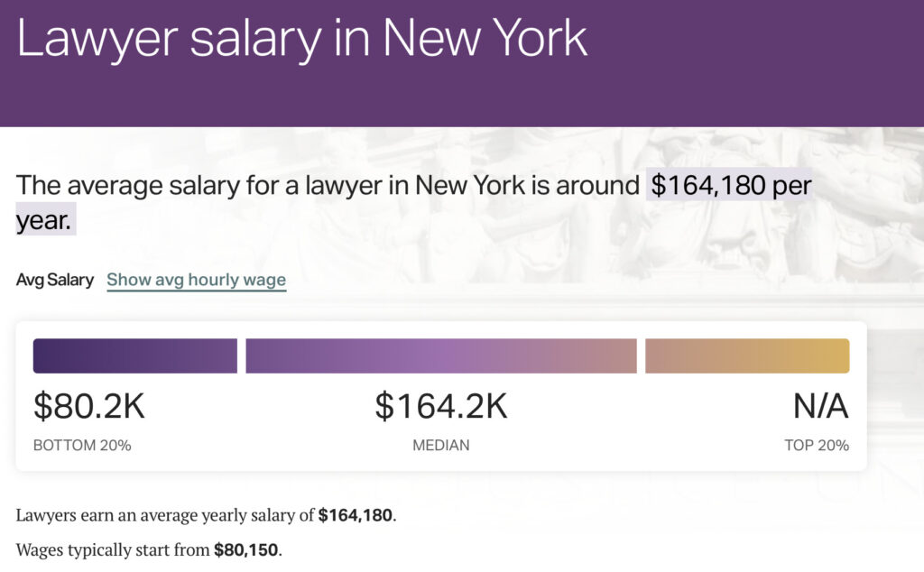
Task: Click the $164.2K median salary figure
Action: click(440, 406)
